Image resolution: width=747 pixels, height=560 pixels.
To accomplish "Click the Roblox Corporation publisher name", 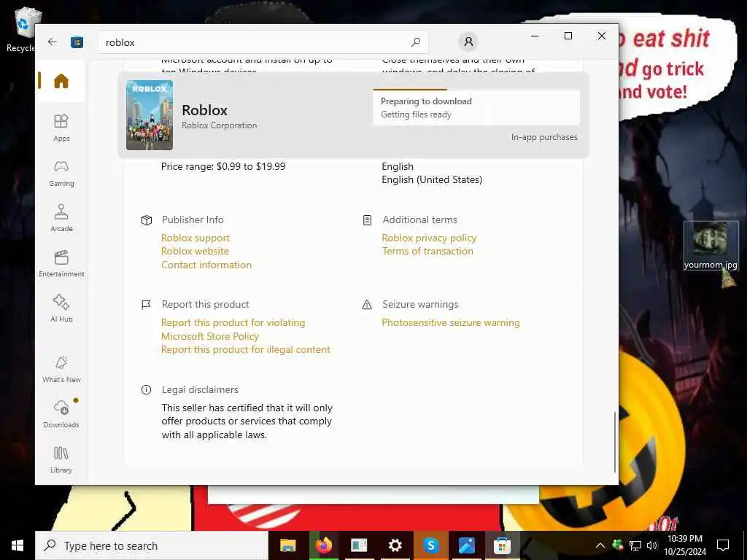I will [219, 125].
